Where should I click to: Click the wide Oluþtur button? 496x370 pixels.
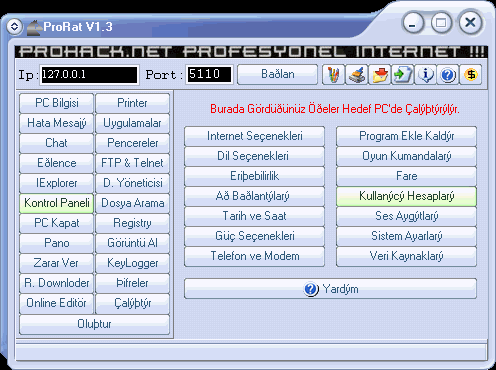pyautogui.click(x=94, y=324)
